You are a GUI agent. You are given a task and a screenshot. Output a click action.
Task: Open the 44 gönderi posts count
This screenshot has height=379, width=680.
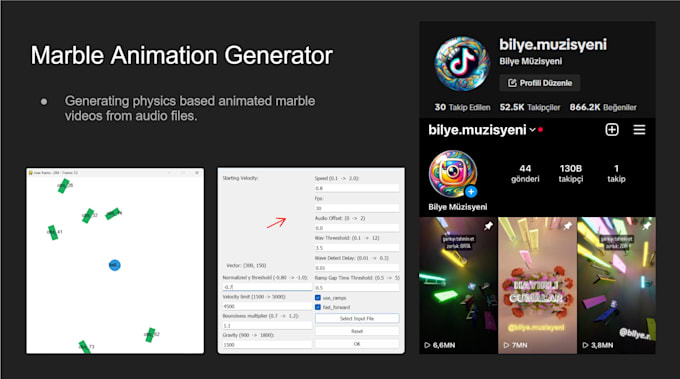click(x=525, y=173)
